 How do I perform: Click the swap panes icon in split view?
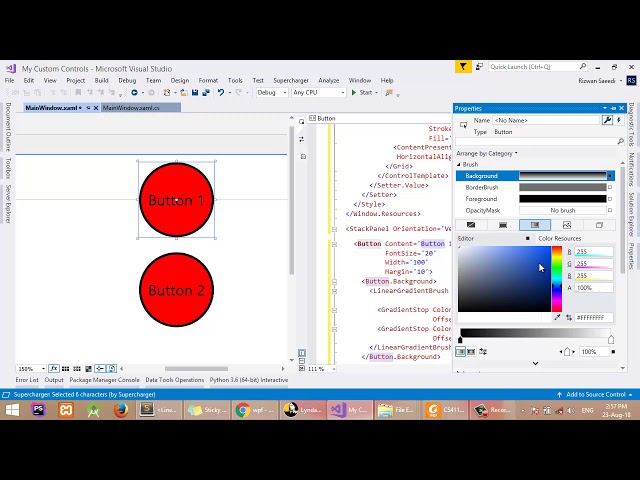point(302,139)
